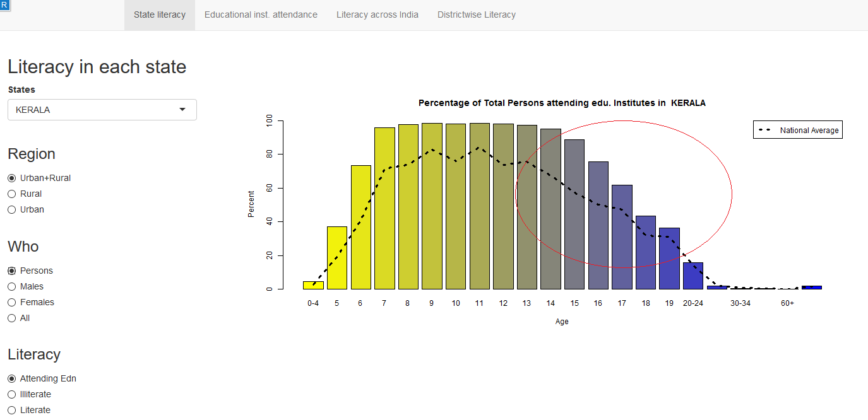
Task: Select the Urban+Rural region option
Action: coord(12,178)
